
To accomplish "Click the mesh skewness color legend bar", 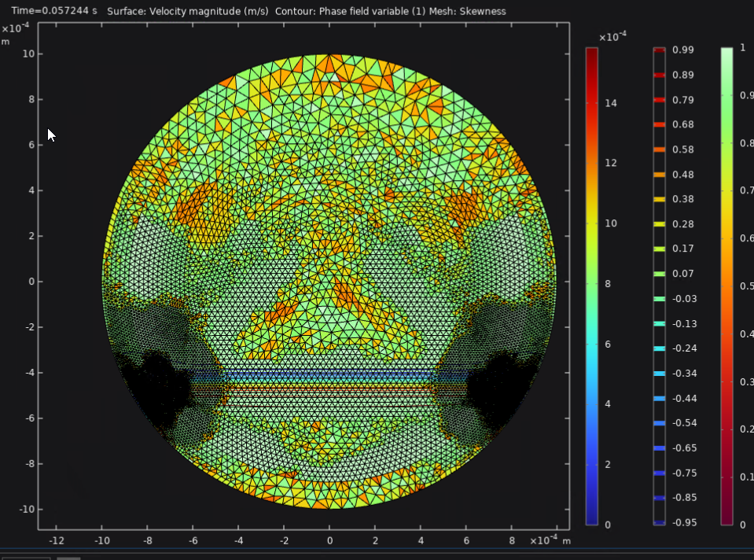I will click(727, 286).
